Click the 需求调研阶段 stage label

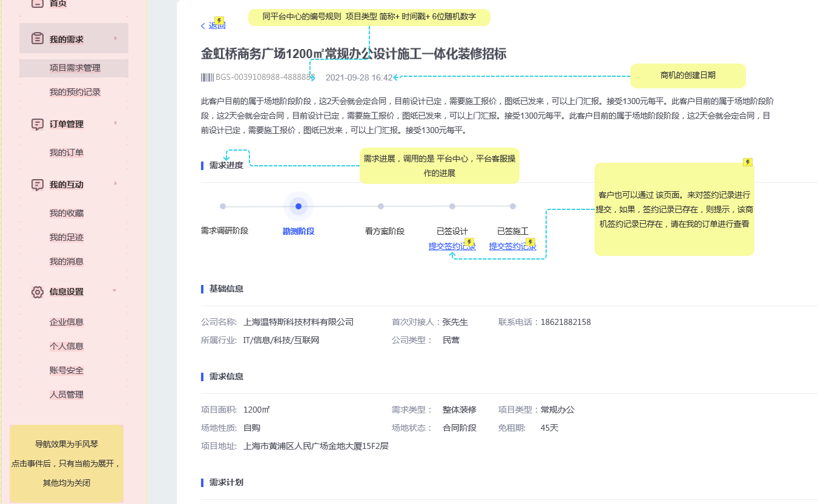(x=225, y=231)
